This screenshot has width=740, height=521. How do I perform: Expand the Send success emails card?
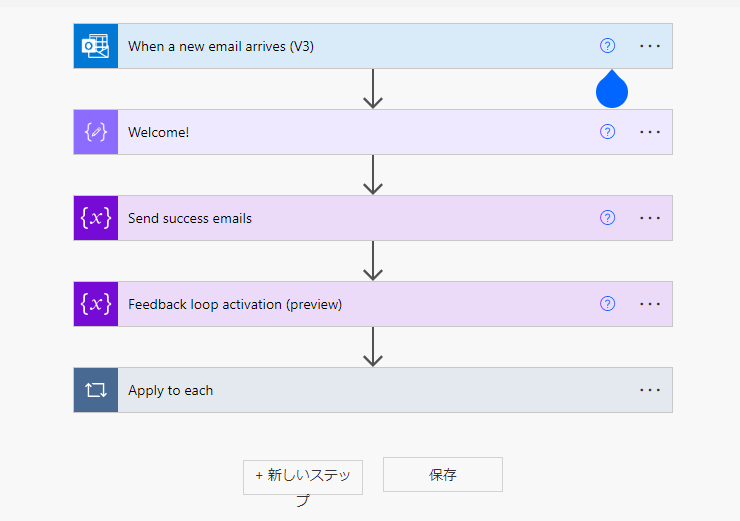(350, 218)
